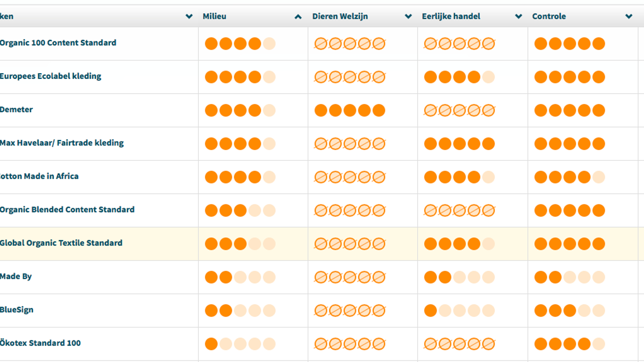Sort by the Milieu column ascending arrow
Screen dimensions: 644x362
point(298,16)
